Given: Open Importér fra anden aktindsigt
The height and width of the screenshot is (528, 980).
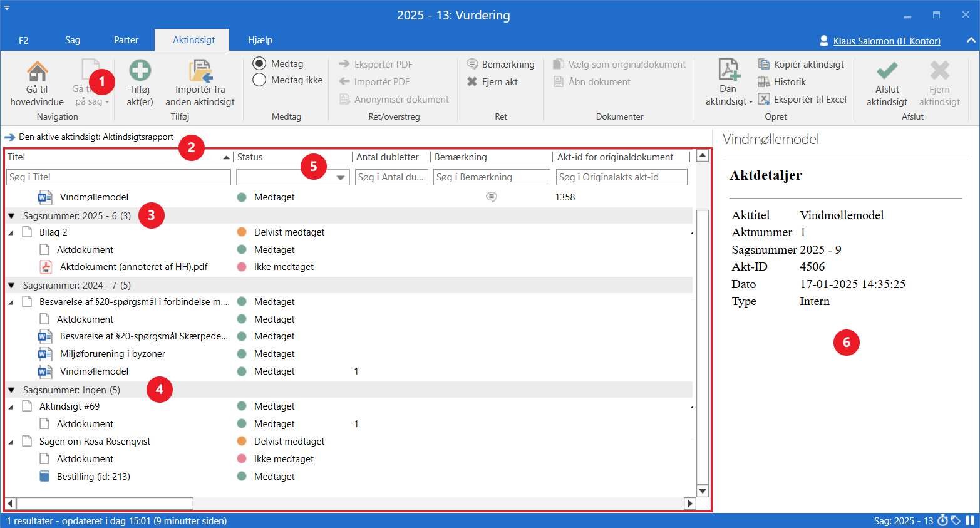Looking at the screenshot, I should [x=200, y=71].
